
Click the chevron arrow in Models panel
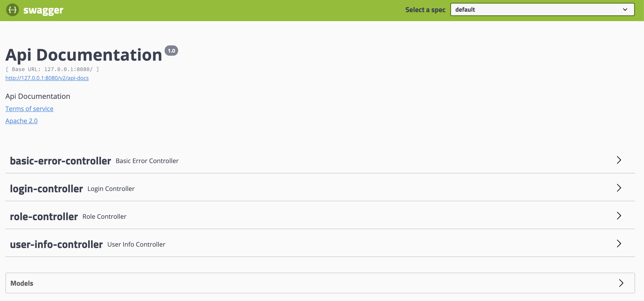(x=621, y=283)
